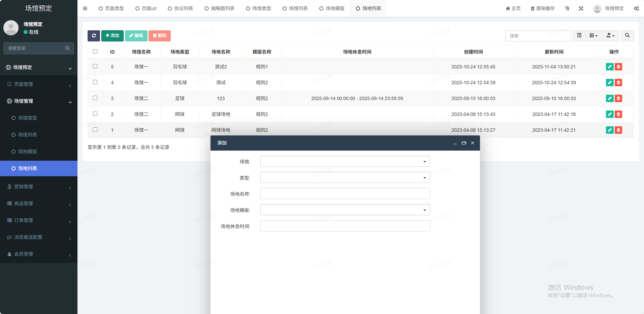Open 场馆类型 in the sidebar menu

click(28, 118)
